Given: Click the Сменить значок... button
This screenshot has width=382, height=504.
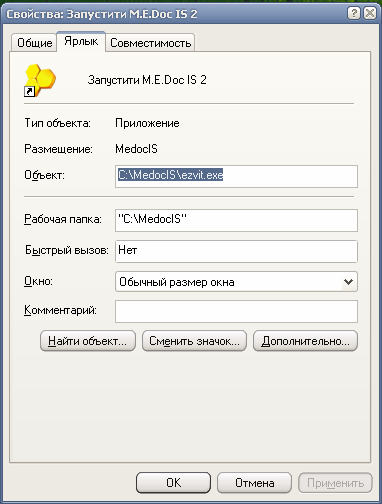Looking at the screenshot, I should tap(194, 341).
